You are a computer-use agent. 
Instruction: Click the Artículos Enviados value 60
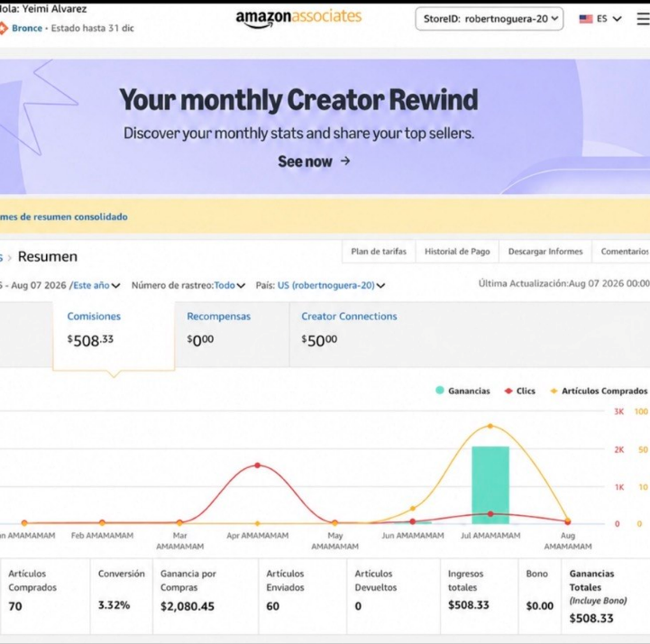(273, 606)
